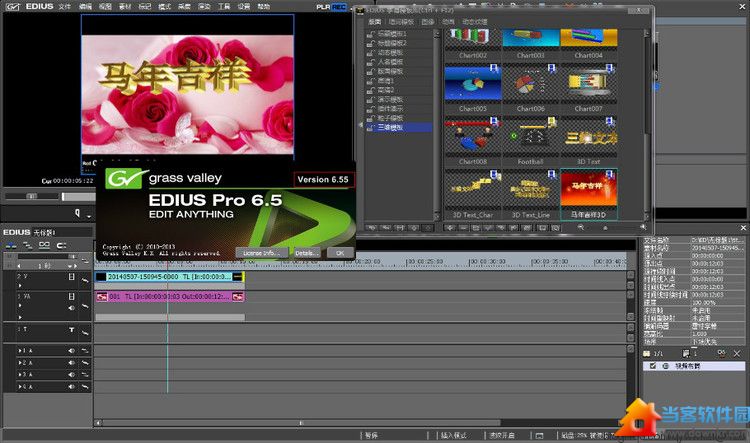Viewport: 750px width, 443px height.
Task: Select the 001 pink clip on 1 VA track
Action: click(x=170, y=297)
